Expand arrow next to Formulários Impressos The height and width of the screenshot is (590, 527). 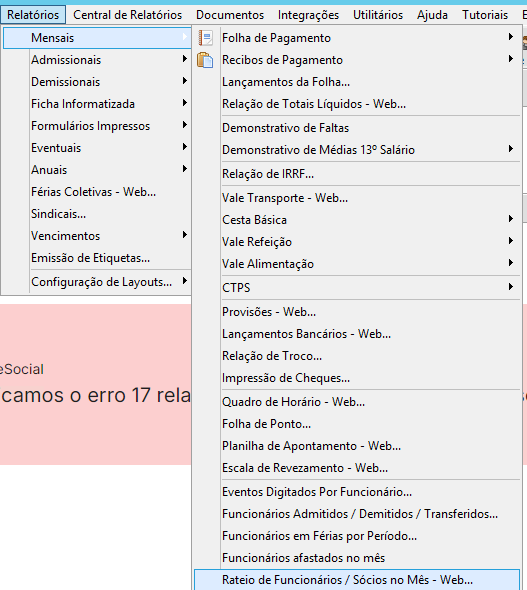[x=185, y=125]
